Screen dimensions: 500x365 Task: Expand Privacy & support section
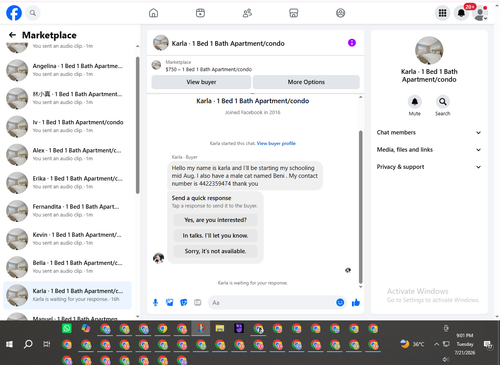click(429, 167)
